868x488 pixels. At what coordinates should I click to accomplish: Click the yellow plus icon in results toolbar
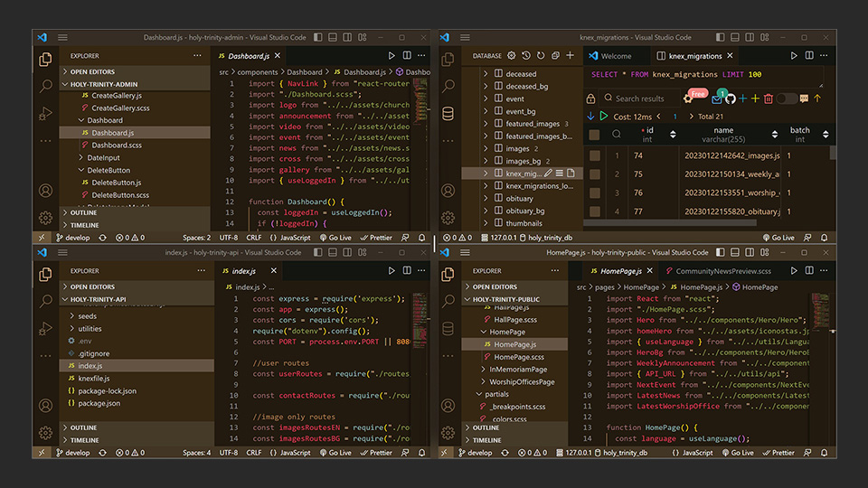755,99
